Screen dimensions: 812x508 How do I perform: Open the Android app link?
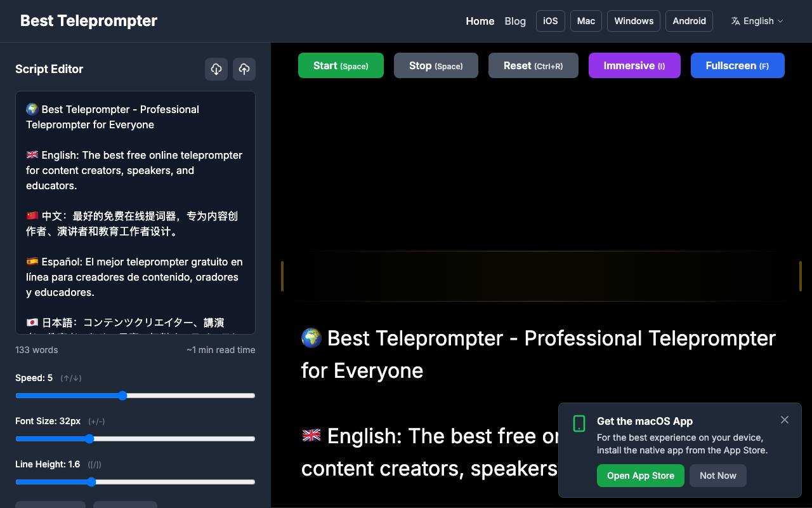pos(689,21)
